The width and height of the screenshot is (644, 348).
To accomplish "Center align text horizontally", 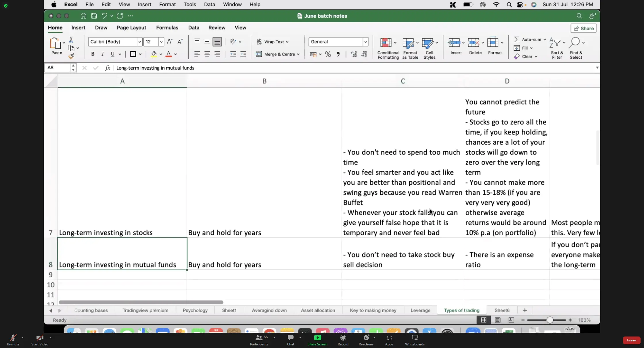I will tap(207, 54).
